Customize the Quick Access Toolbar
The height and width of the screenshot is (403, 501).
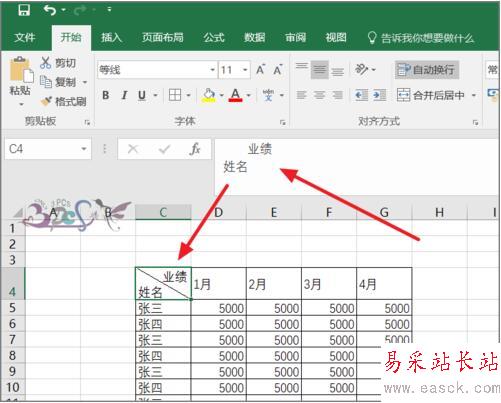[x=109, y=10]
